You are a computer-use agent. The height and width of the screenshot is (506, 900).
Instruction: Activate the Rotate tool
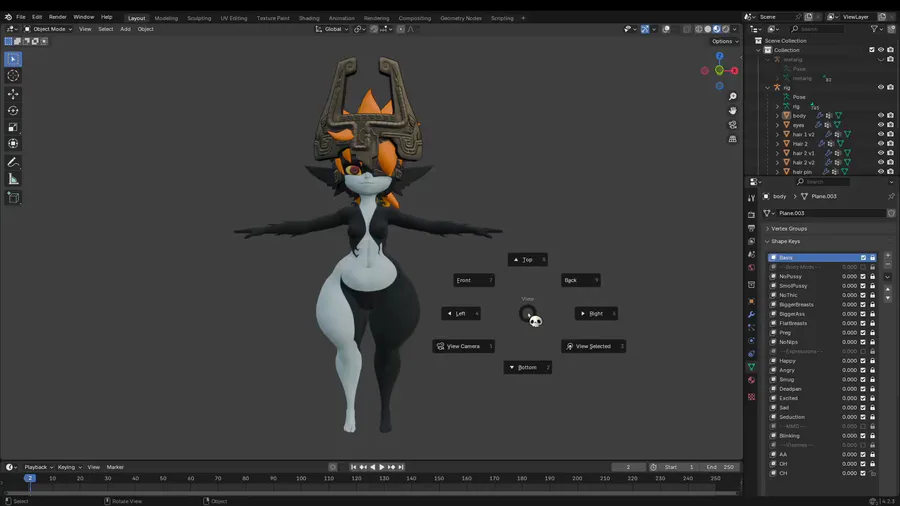tap(13, 110)
